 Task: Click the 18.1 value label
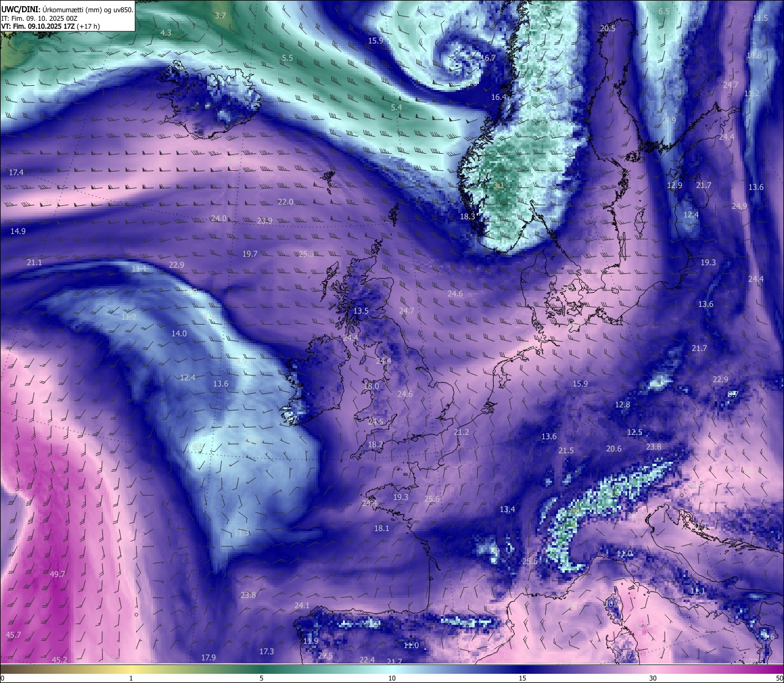382,529
